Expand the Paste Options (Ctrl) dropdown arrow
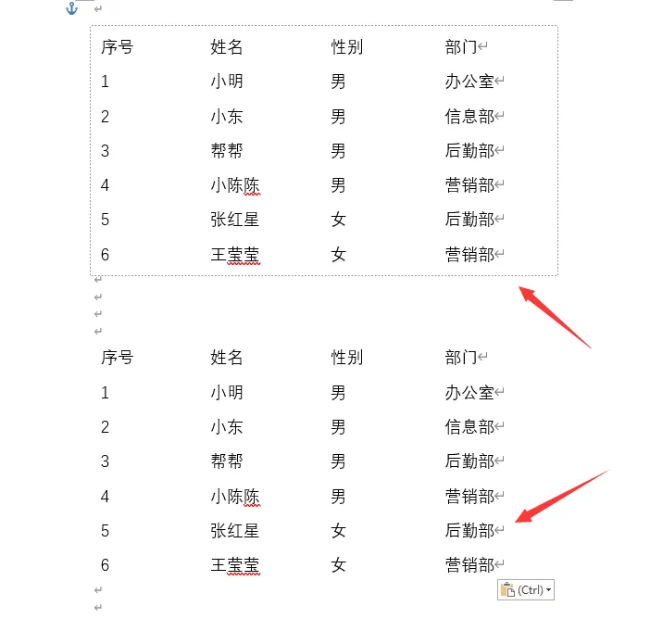Image resolution: width=650 pixels, height=644 pixels. pyautogui.click(x=548, y=590)
